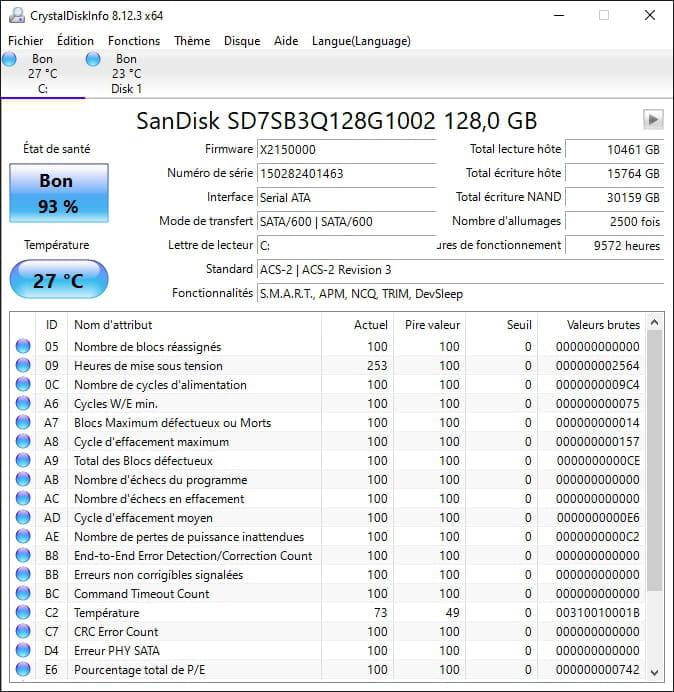This screenshot has height=692, width=674.
Task: Click the Total écriture NAND value 30159 GB
Action: coord(614,197)
